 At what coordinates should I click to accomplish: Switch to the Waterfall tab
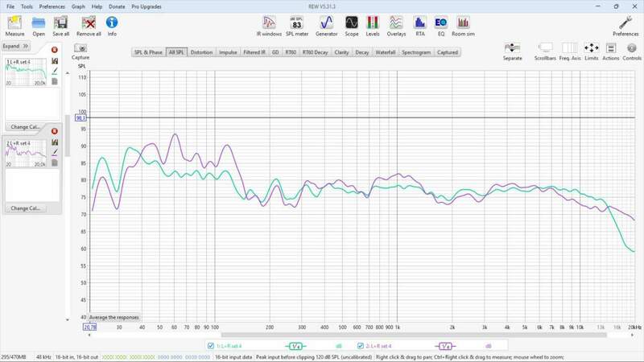coord(386,52)
